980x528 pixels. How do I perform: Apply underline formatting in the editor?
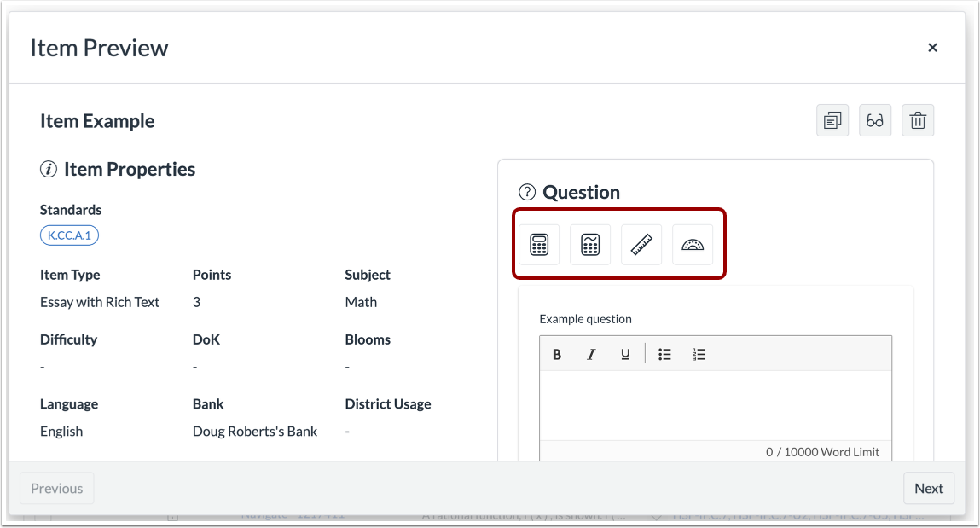[x=624, y=353]
